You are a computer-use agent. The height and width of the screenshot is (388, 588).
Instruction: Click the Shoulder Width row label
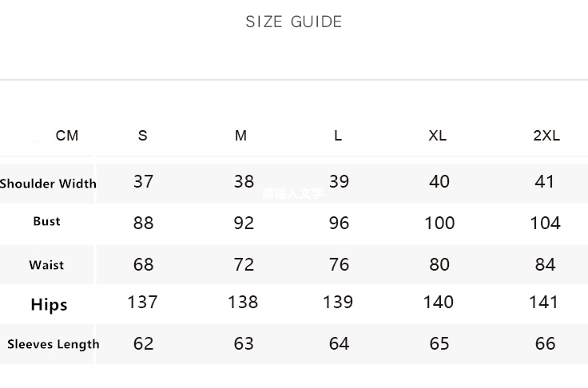(x=48, y=184)
